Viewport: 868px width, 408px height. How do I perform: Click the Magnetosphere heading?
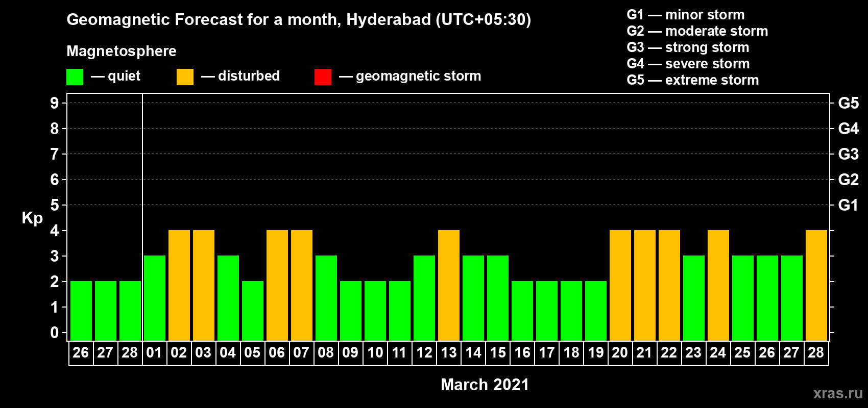(122, 51)
